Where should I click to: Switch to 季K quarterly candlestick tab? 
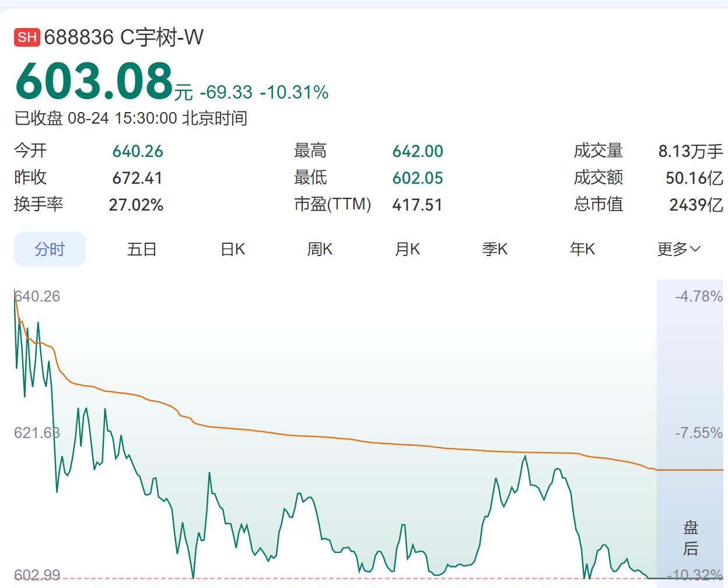495,249
